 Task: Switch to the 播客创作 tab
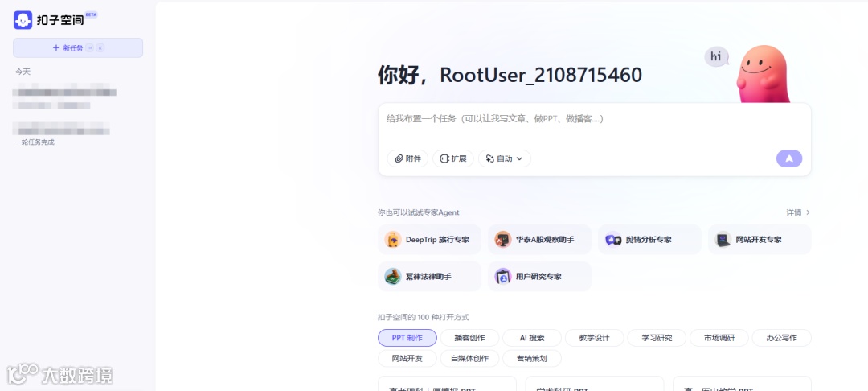click(469, 338)
